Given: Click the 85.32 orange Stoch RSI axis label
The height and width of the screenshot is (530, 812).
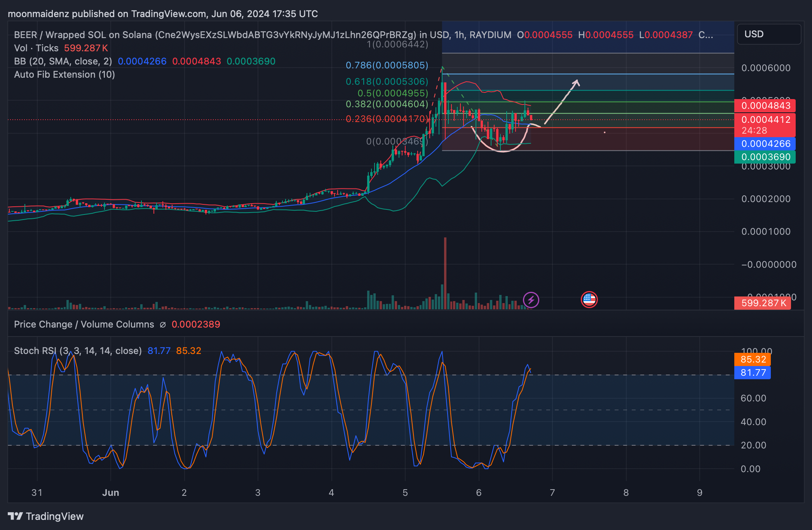Looking at the screenshot, I should coord(753,359).
